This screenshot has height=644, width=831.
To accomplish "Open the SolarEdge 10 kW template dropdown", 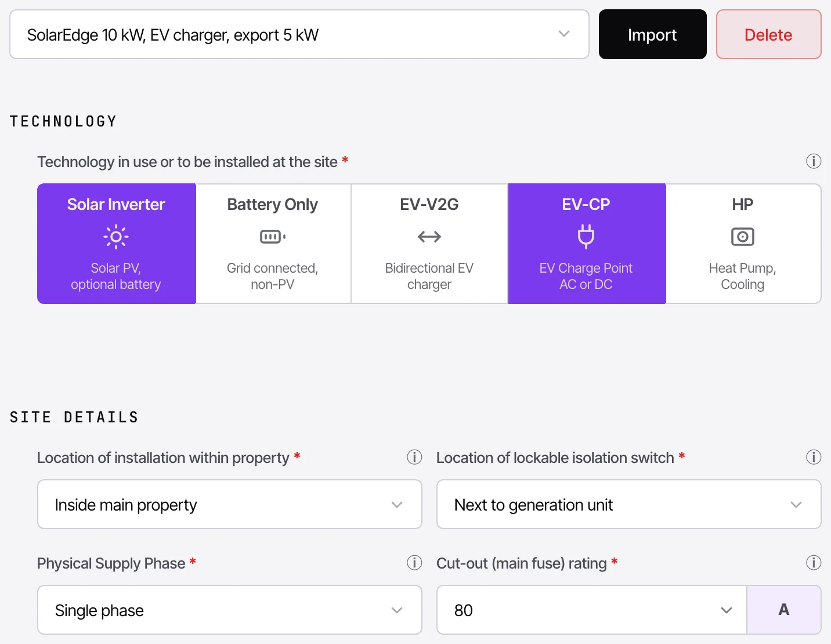I will coord(299,34).
